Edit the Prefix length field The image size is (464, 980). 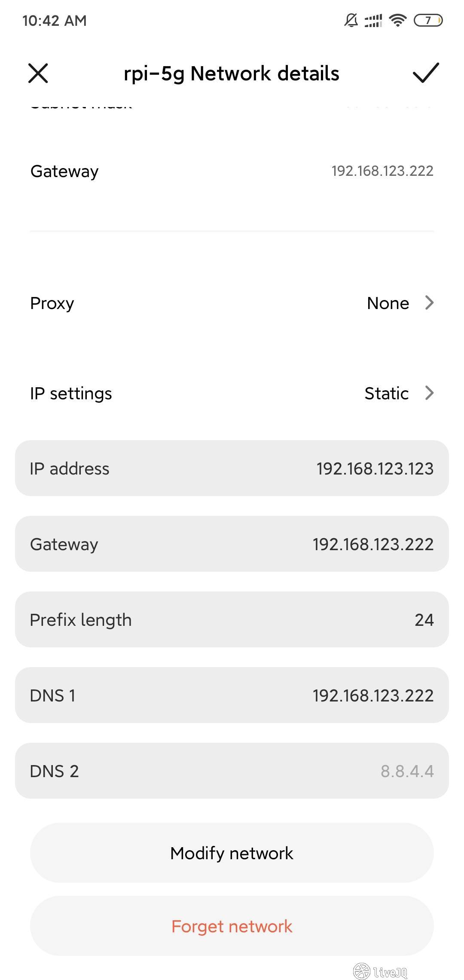(232, 620)
